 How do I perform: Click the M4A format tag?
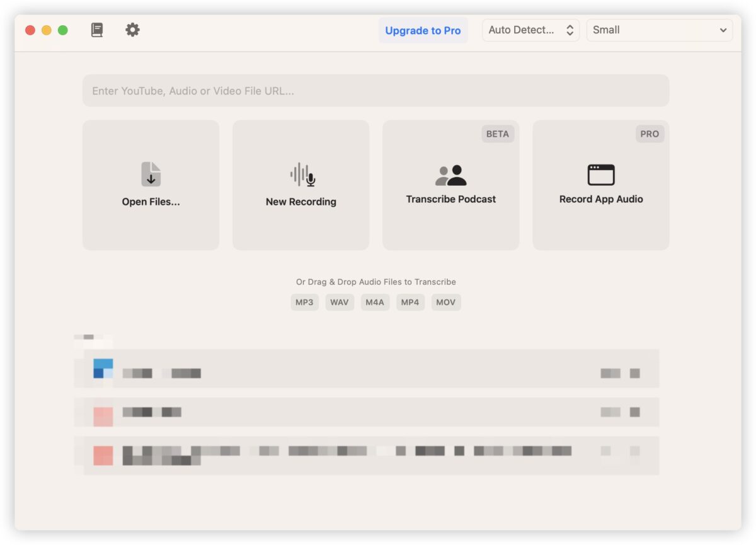(x=375, y=302)
